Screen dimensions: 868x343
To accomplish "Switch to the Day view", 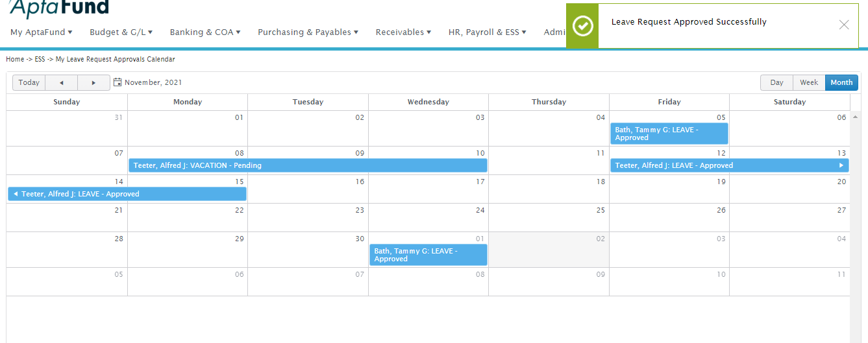I will pyautogui.click(x=776, y=82).
